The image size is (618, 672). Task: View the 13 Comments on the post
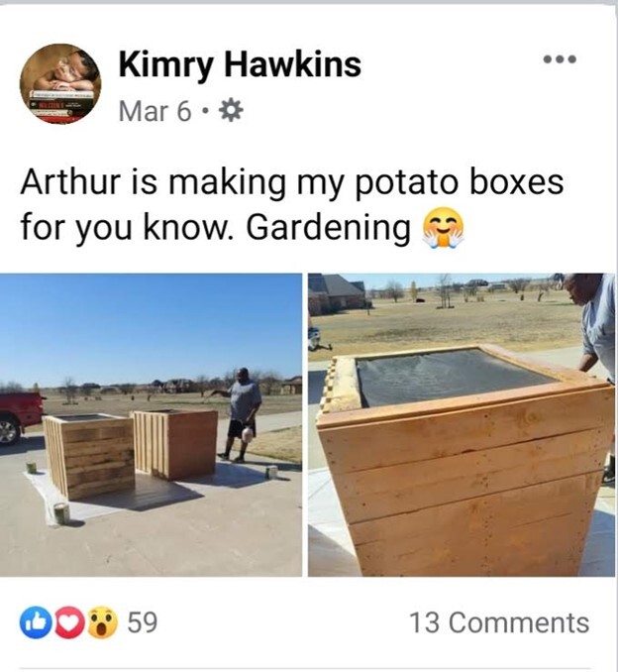tap(499, 622)
